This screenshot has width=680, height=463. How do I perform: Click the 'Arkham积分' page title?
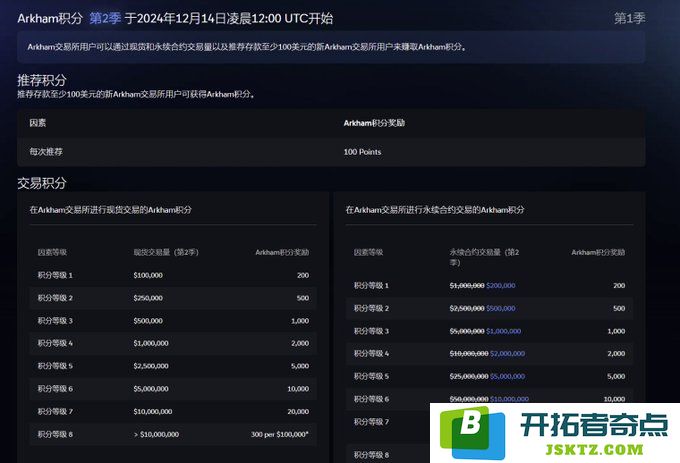50,18
